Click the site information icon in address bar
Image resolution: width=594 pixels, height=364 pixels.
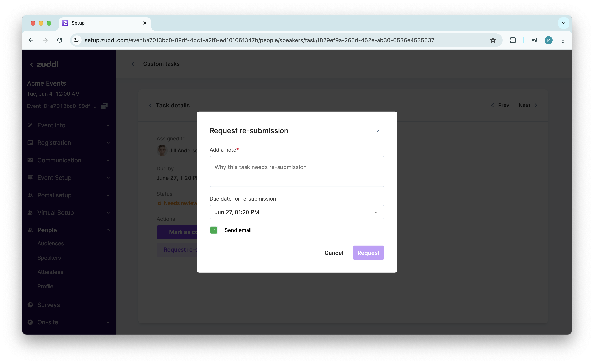pyautogui.click(x=77, y=40)
